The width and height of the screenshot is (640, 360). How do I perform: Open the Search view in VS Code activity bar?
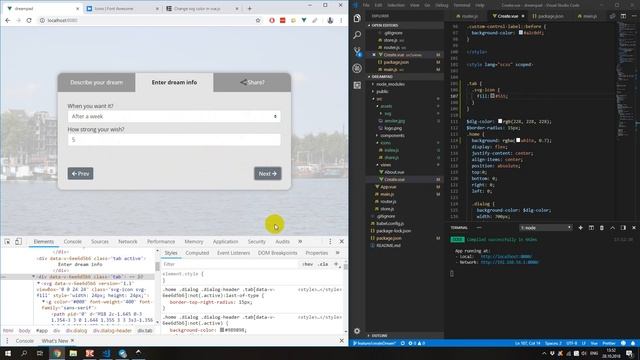[x=357, y=35]
